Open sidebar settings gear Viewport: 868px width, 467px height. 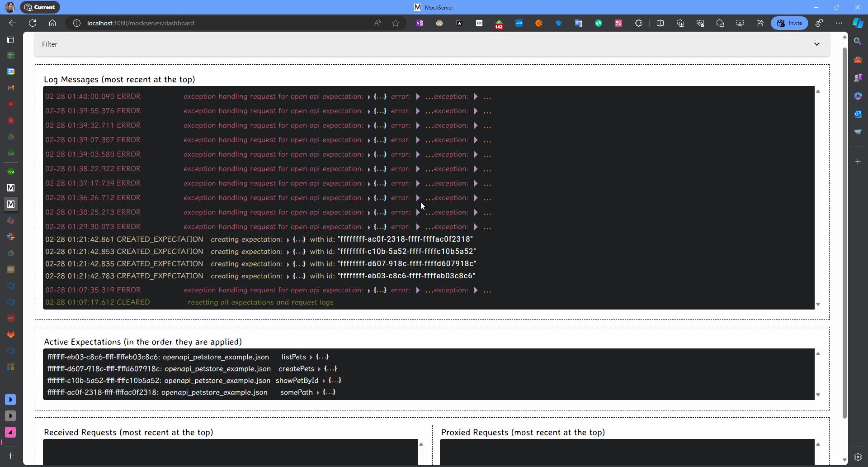click(858, 457)
